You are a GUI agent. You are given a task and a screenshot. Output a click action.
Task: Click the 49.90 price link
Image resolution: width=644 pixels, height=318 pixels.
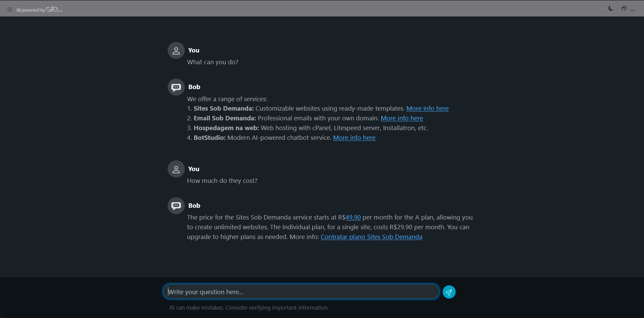pos(353,217)
